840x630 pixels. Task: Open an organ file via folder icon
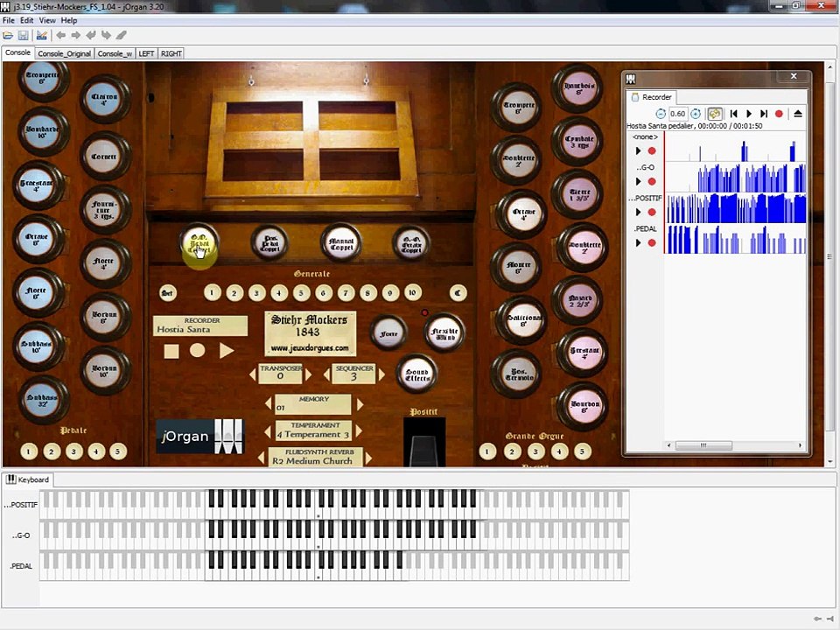pyautogui.click(x=8, y=35)
